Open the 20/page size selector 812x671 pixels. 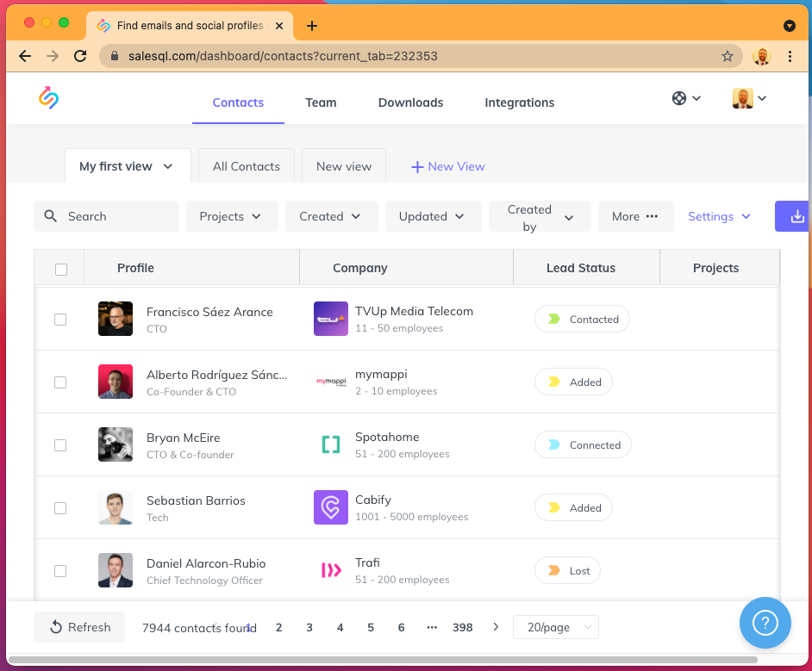(555, 627)
